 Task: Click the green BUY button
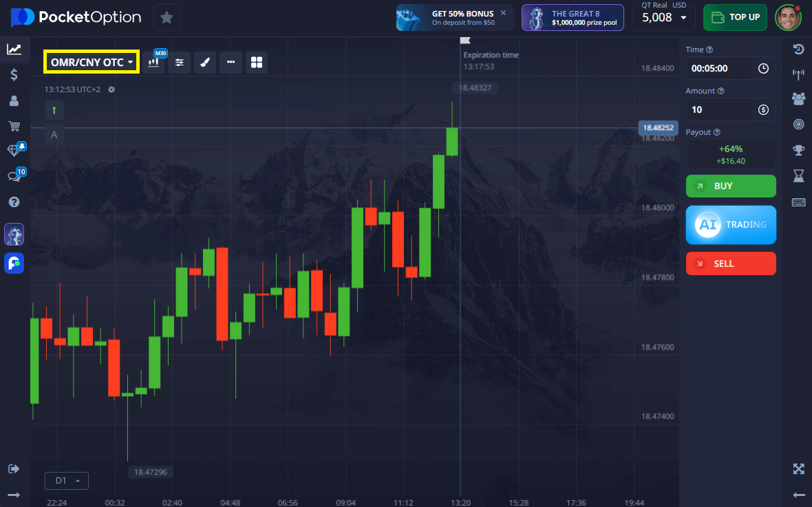731,186
